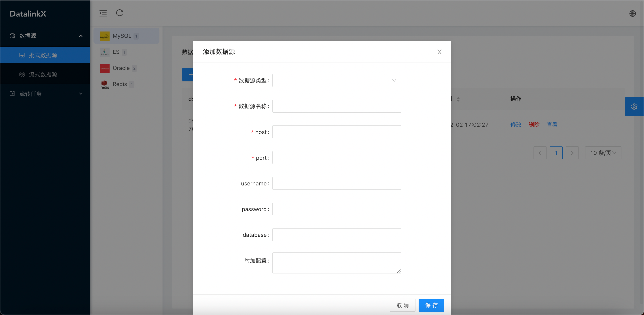Image resolution: width=644 pixels, height=315 pixels.
Task: Click the refresh icon in header
Action: [119, 13]
